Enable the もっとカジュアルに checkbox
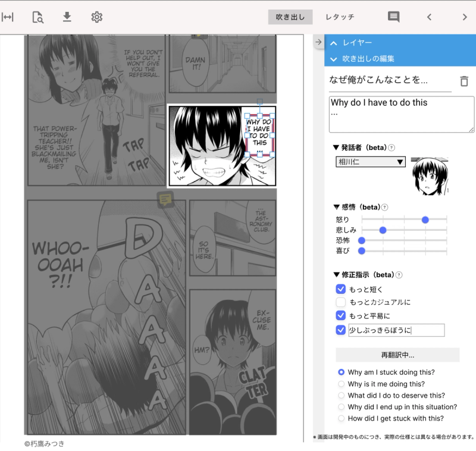Screen dimensions: 476x451 click(340, 302)
